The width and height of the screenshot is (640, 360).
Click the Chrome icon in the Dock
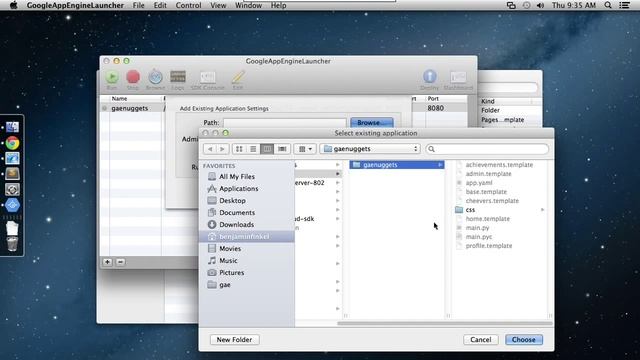point(12,143)
